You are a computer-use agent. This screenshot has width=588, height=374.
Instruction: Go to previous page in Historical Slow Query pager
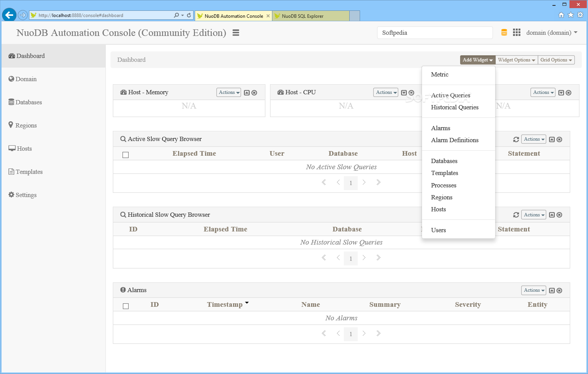(338, 258)
